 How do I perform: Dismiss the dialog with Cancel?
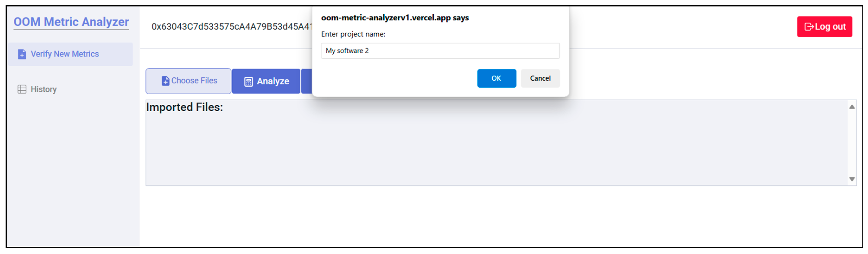[x=540, y=79]
